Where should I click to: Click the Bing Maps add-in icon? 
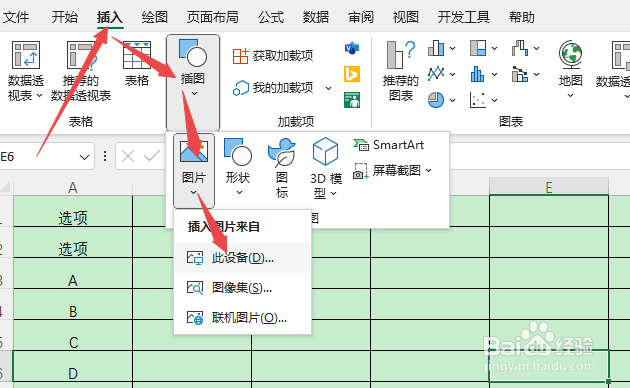tap(352, 74)
